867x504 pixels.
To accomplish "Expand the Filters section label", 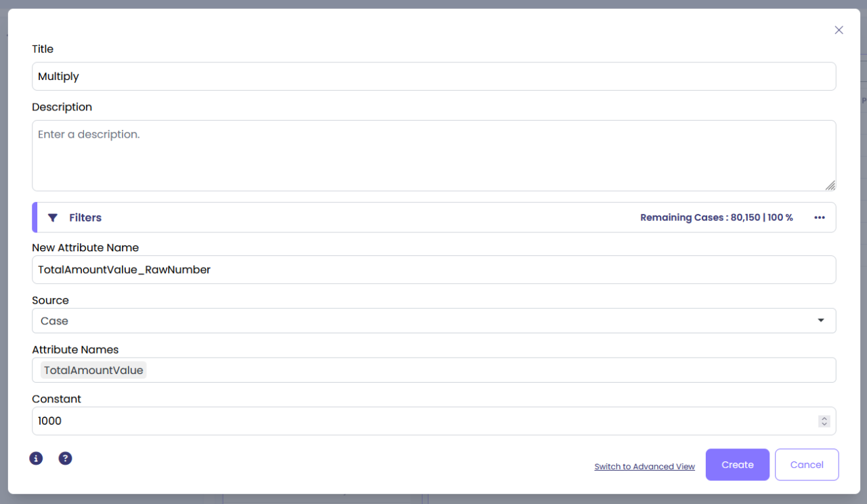I will point(85,217).
